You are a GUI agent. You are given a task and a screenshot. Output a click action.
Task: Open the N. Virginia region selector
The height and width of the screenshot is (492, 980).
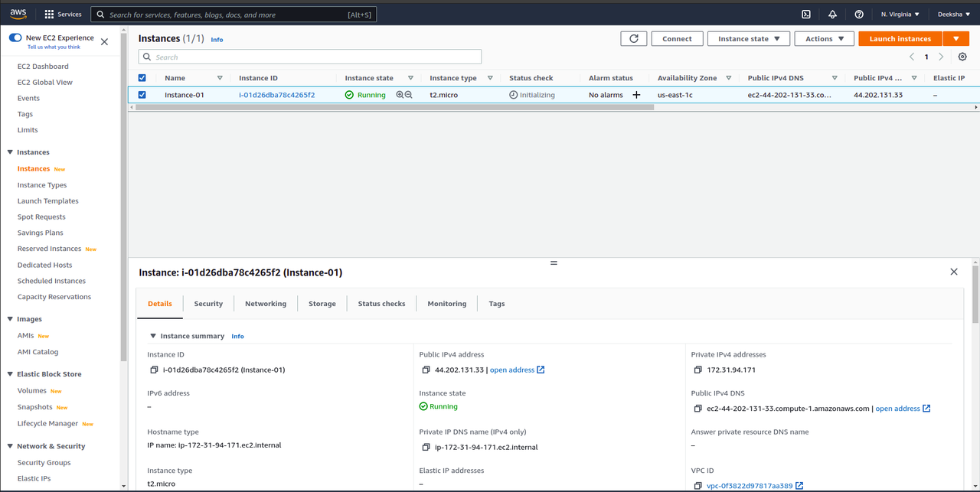pos(900,15)
